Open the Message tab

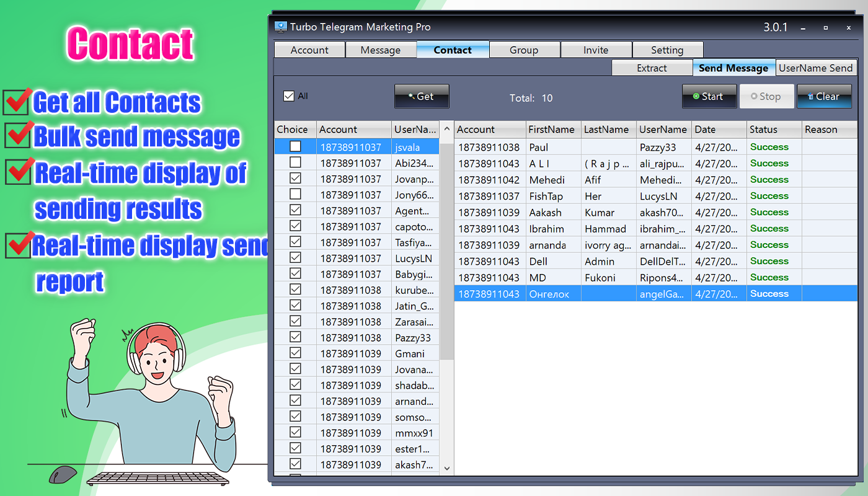[x=381, y=50]
